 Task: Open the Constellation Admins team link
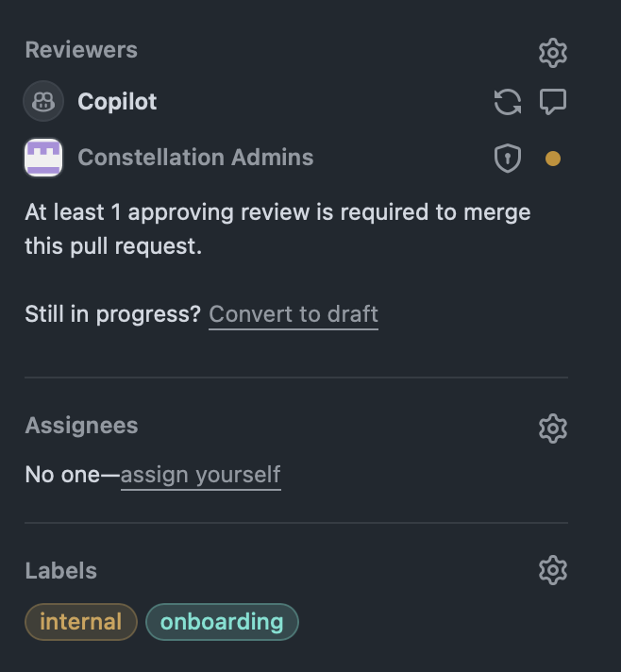pyautogui.click(x=195, y=158)
